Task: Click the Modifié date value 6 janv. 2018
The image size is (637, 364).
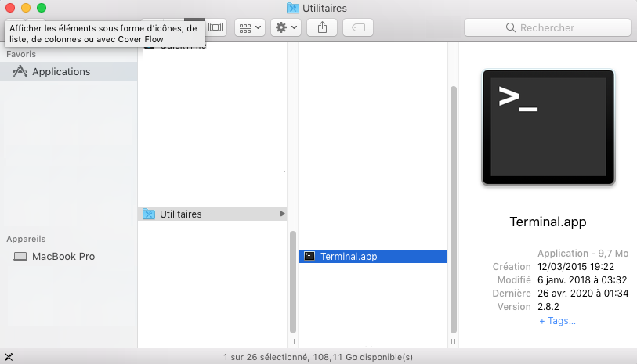Action: pyautogui.click(x=582, y=280)
